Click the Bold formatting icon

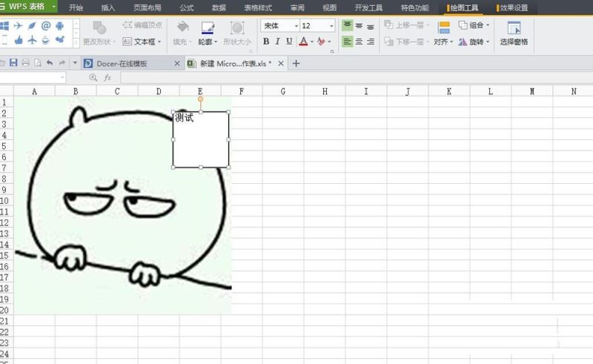(266, 42)
